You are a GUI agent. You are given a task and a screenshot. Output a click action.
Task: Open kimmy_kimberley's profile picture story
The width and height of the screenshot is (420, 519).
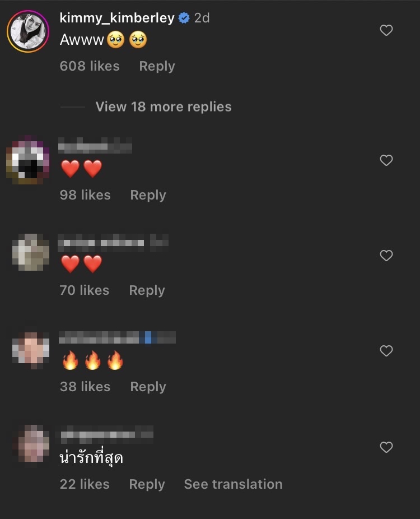pyautogui.click(x=28, y=31)
